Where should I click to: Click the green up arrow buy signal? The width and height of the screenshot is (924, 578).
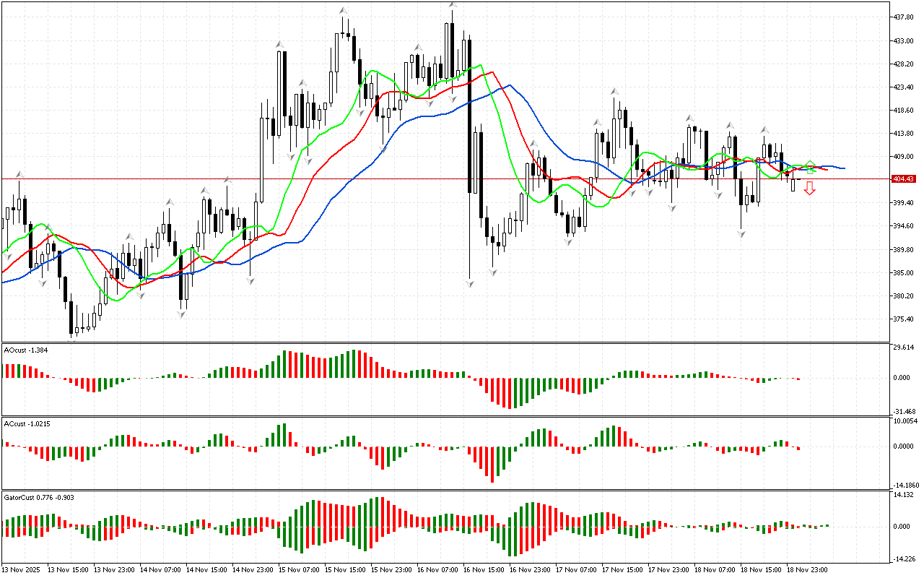click(810, 166)
